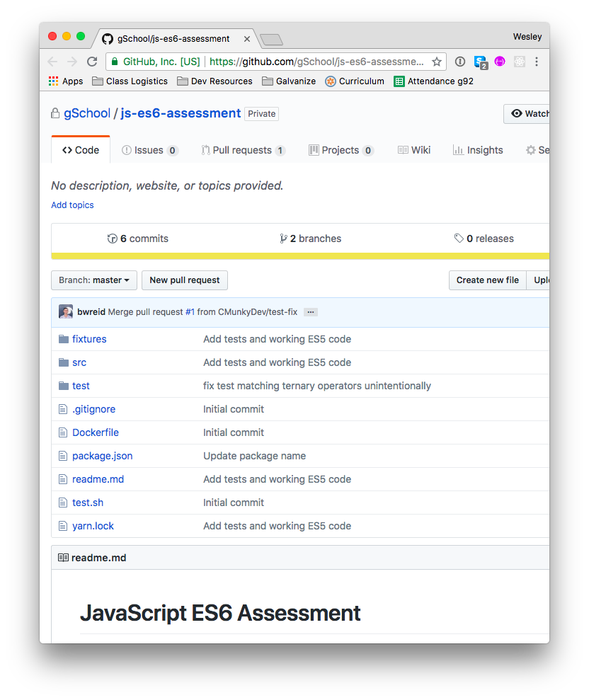Switch to the Issues tab
The height and width of the screenshot is (700, 589).
point(150,151)
